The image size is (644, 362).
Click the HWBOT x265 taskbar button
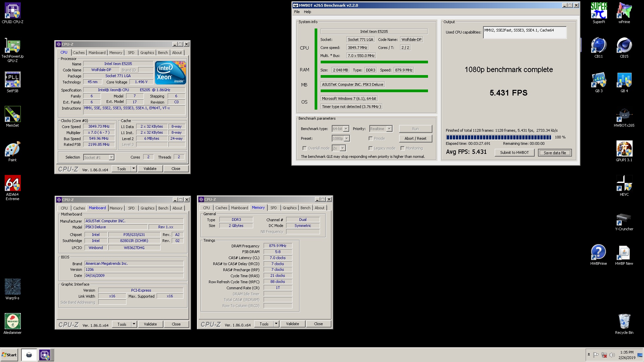pyautogui.click(x=29, y=355)
